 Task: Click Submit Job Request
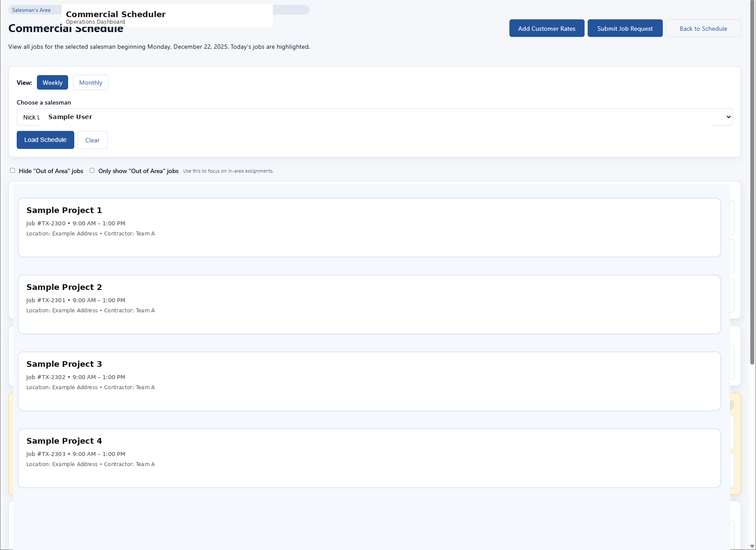point(625,28)
